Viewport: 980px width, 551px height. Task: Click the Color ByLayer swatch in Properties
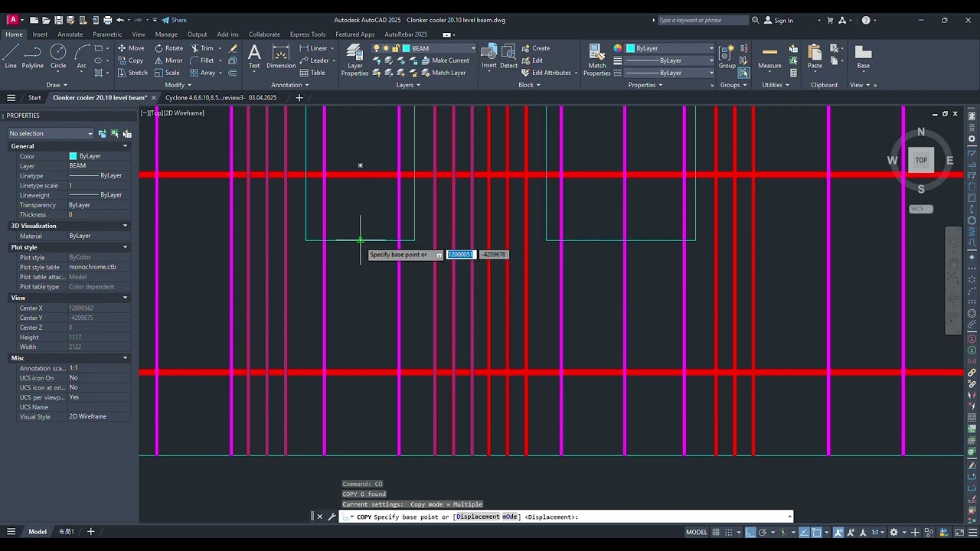73,156
